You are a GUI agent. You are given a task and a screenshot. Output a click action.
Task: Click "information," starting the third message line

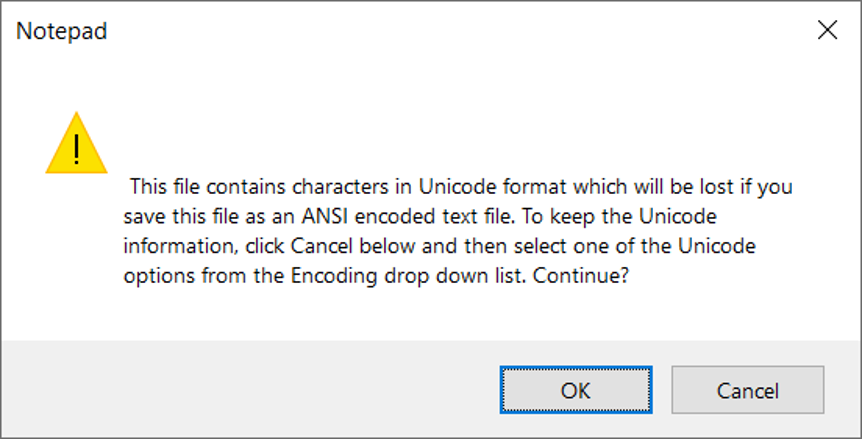point(181,246)
